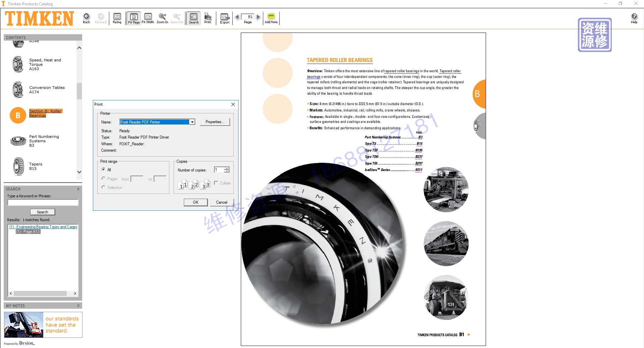The image size is (644, 348).
Task: Click the Add Note icon
Action: [271, 17]
